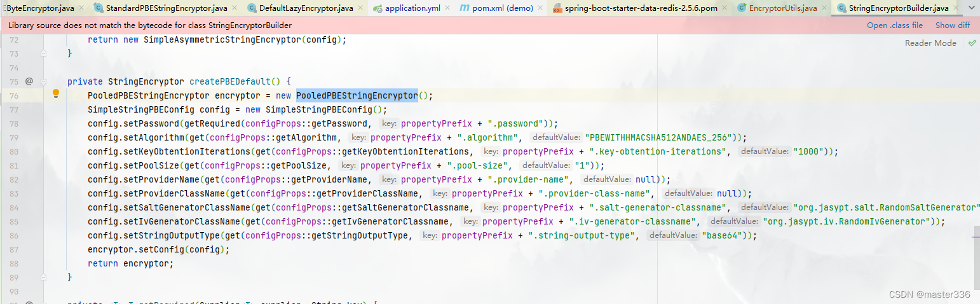
Task: Click the createPBEDefault method name
Action: pyautogui.click(x=230, y=81)
